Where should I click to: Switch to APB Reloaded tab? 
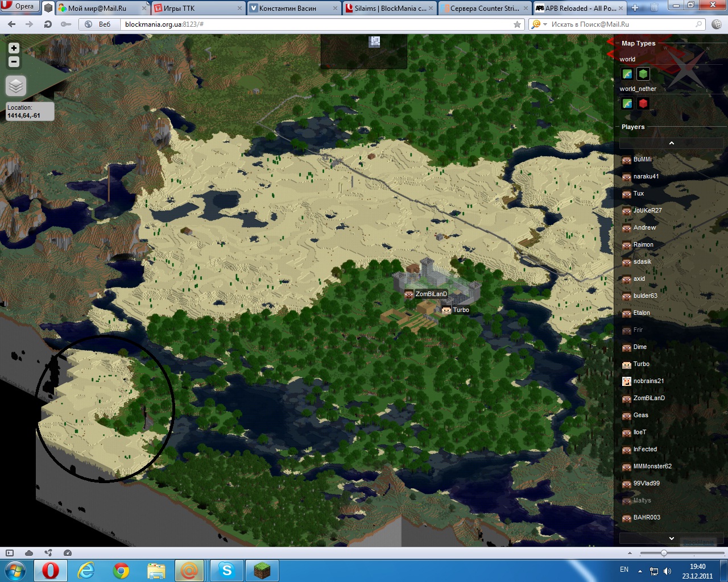point(580,9)
